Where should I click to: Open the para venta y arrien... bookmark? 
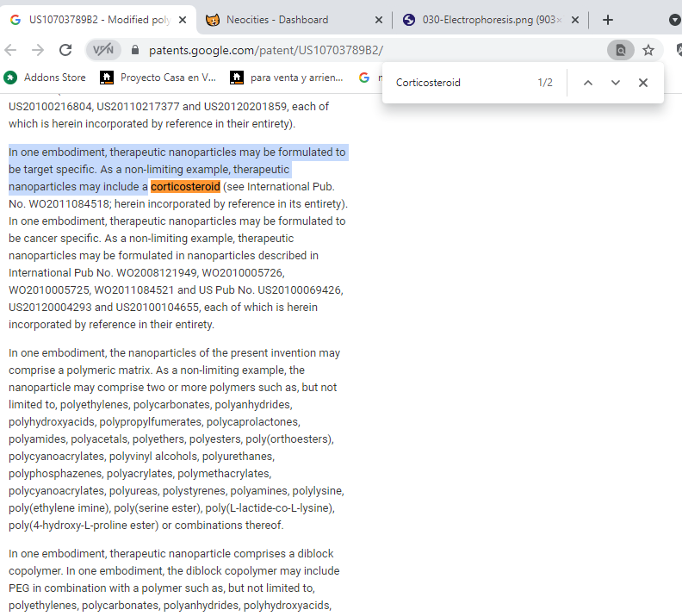tap(287, 78)
